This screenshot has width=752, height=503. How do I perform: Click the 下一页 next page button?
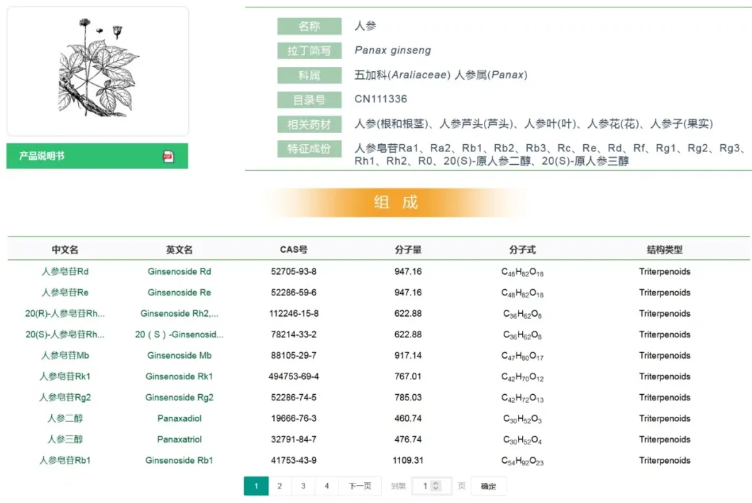pos(360,486)
